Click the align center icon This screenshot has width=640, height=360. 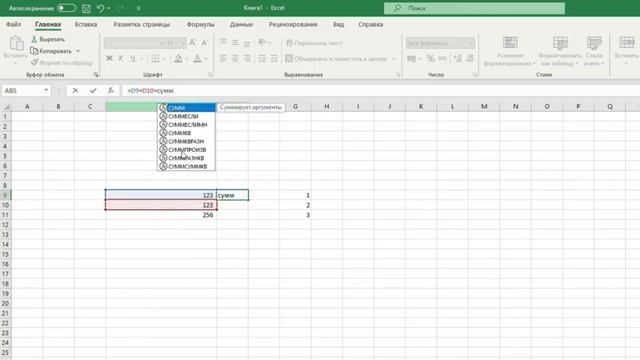tap(235, 59)
